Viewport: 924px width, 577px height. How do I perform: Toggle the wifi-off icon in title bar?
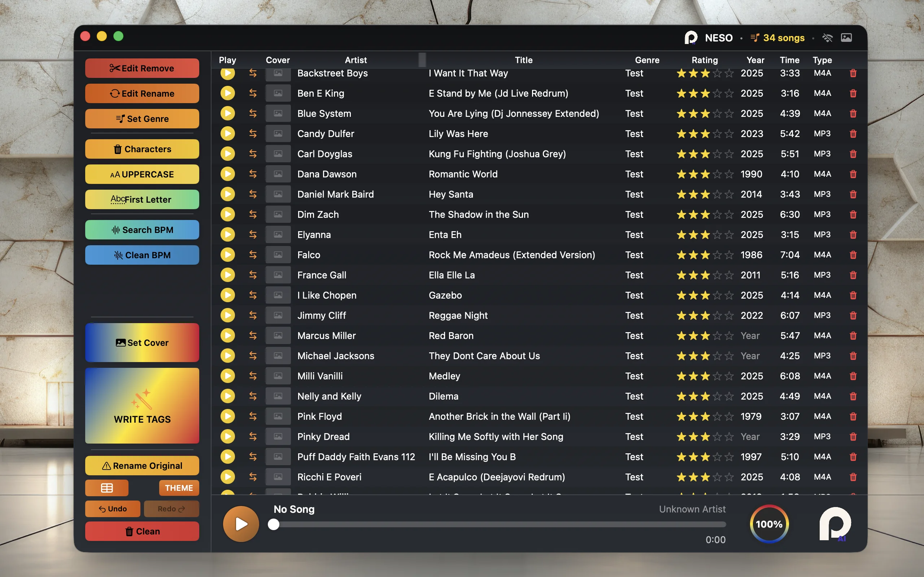(827, 38)
